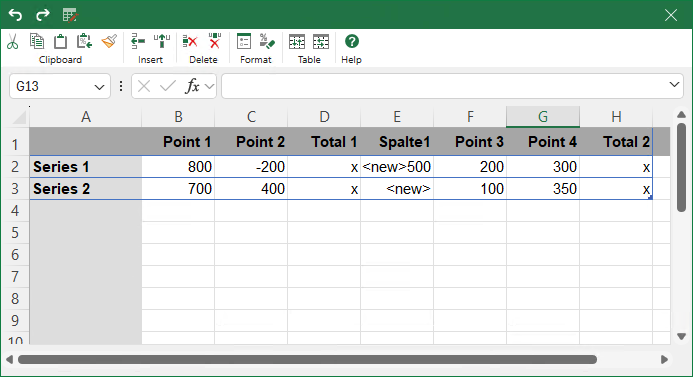The image size is (693, 377).
Task: Select column H header
Action: (x=616, y=117)
